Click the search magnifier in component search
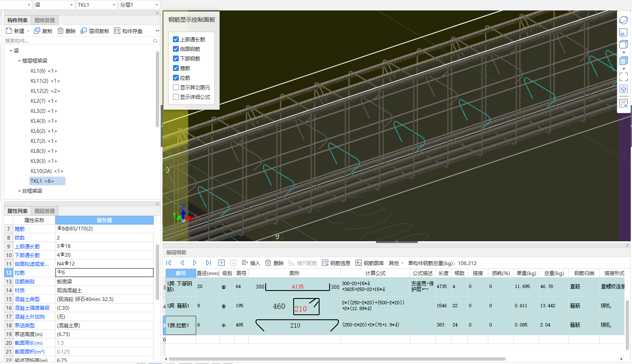The image size is (632, 364). (x=155, y=41)
